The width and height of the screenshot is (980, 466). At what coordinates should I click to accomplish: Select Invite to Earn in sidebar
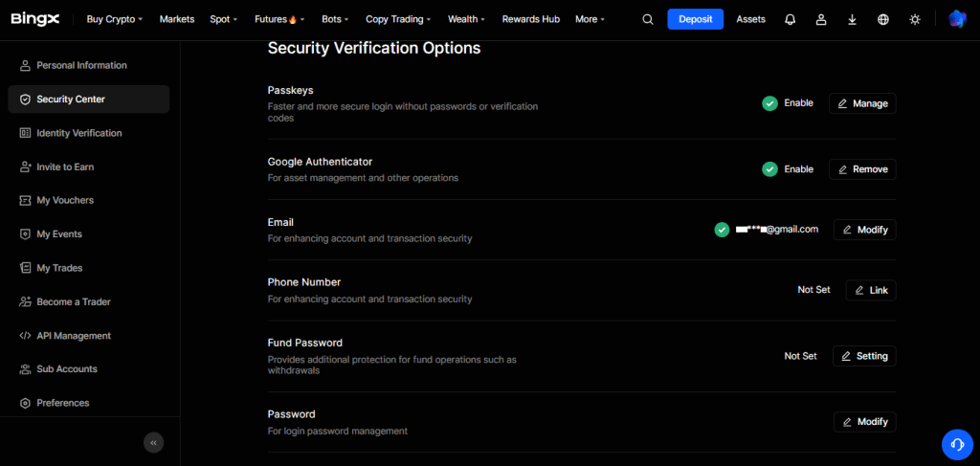[89, 166]
